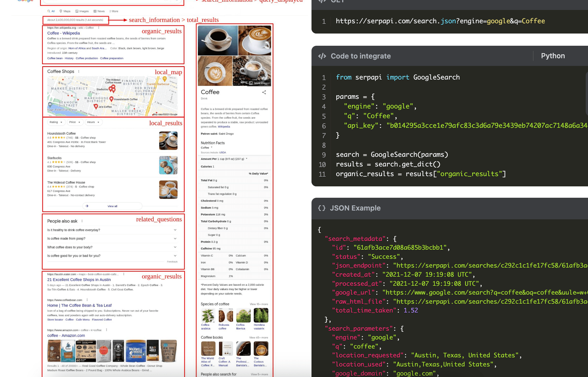Expand 'Is it healthy to drink coffee everyday?'

click(x=112, y=230)
